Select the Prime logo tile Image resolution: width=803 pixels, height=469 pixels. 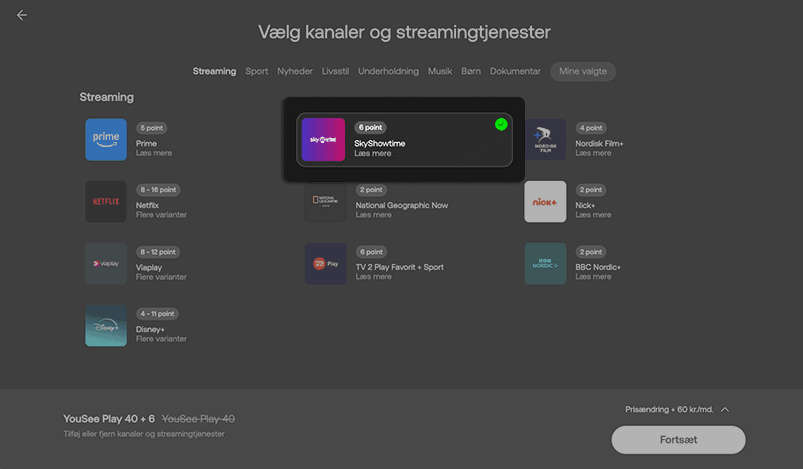coord(106,140)
